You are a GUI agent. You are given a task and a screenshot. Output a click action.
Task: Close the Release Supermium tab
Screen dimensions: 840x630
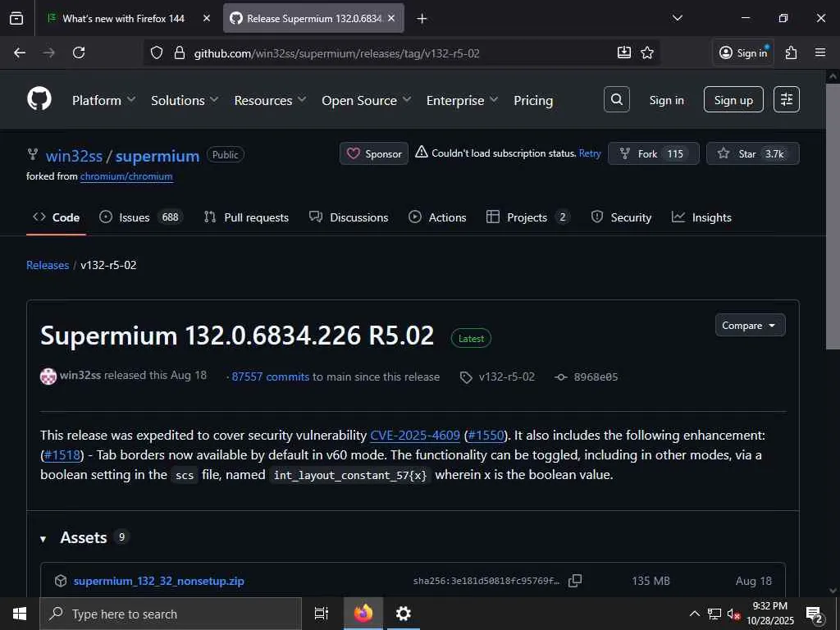pyautogui.click(x=391, y=18)
